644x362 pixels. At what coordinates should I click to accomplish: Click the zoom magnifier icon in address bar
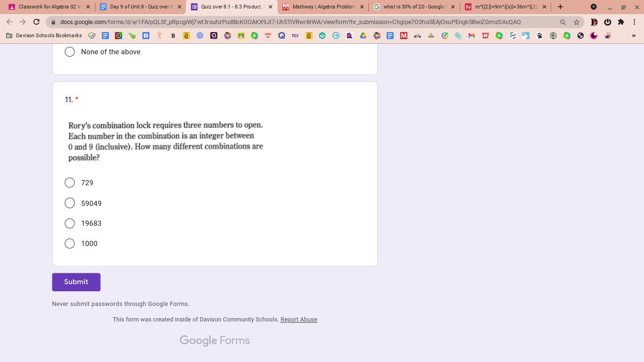point(562,22)
